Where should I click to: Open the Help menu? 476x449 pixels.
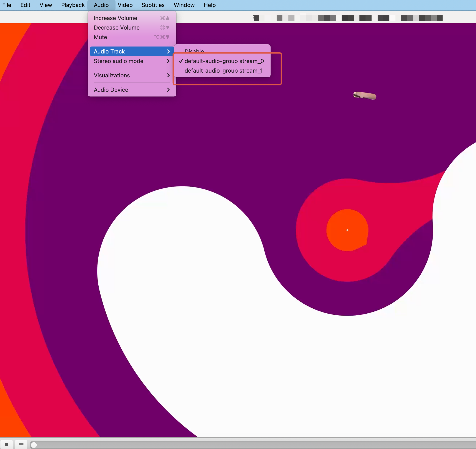pyautogui.click(x=209, y=5)
